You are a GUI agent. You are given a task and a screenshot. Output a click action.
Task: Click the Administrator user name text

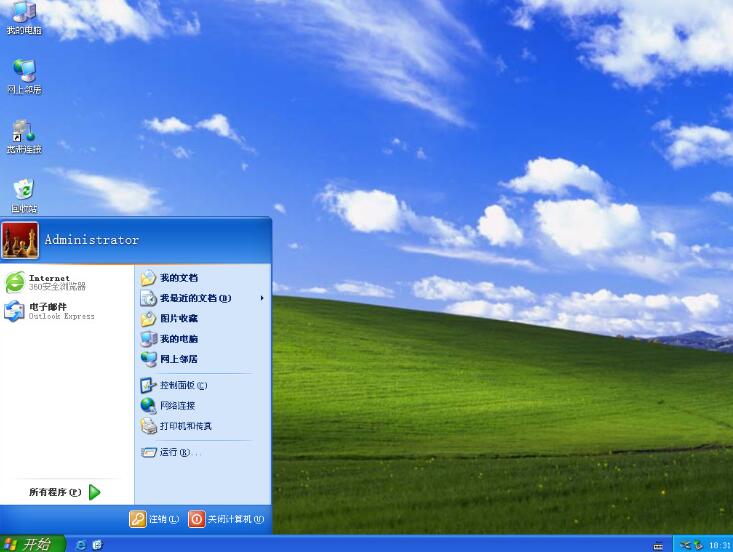point(92,240)
